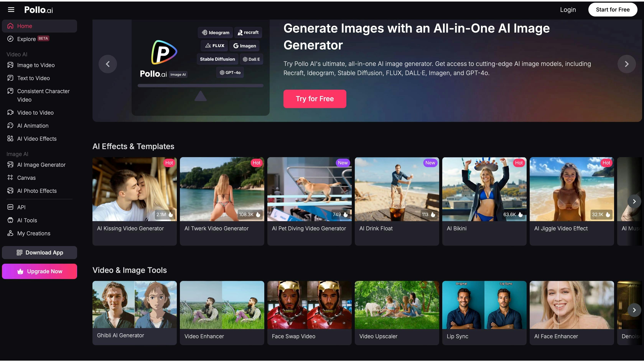Click the hero banner progress bar
Viewport: 644px width, 362px height.
pyautogui.click(x=200, y=86)
